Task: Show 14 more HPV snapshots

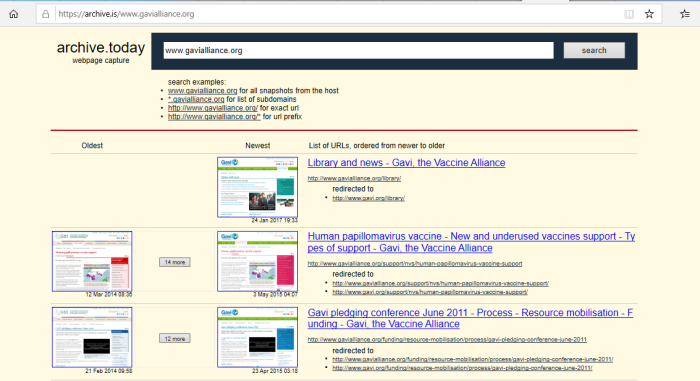Action: coord(175,262)
